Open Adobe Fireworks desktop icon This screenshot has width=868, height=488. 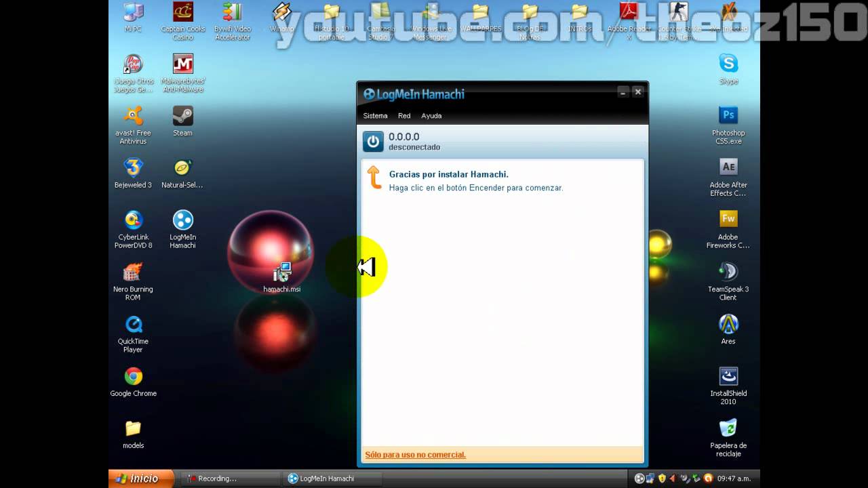click(728, 229)
